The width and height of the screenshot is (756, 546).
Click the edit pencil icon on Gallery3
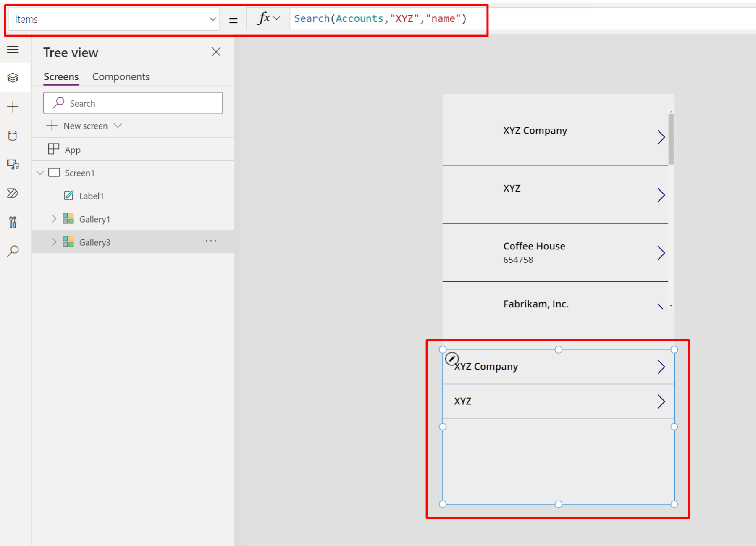pyautogui.click(x=452, y=358)
